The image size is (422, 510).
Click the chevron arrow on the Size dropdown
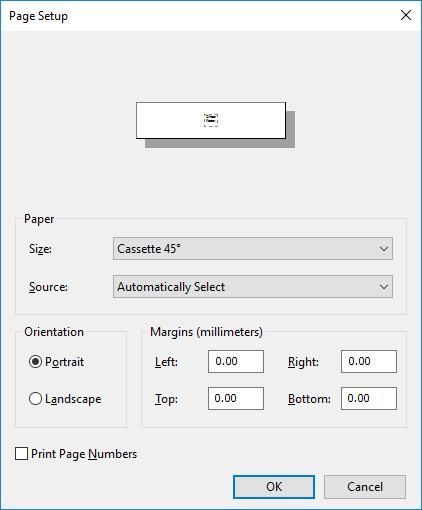[384, 249]
